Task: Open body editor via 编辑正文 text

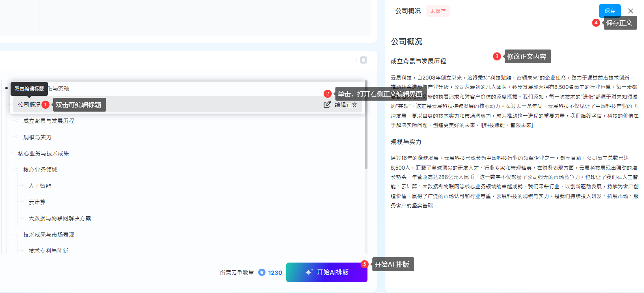Action: click(346, 105)
